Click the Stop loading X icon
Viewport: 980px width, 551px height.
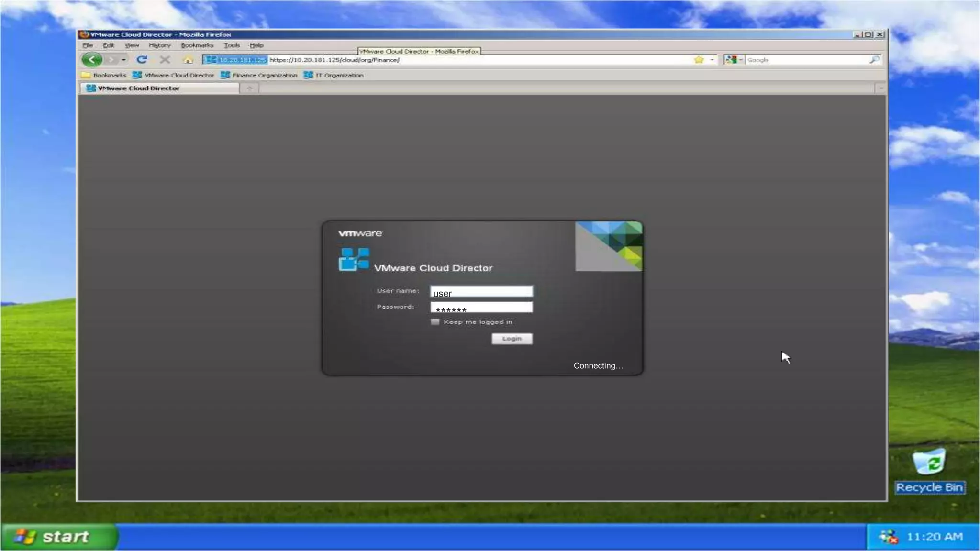click(x=165, y=60)
